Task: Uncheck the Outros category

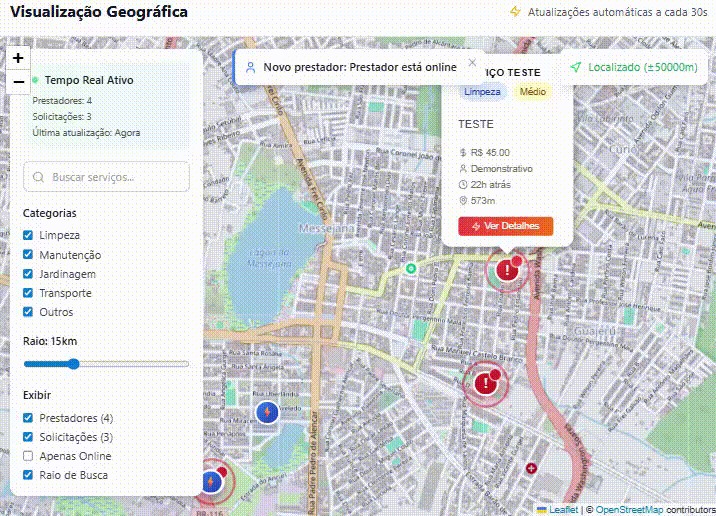Action: (x=28, y=312)
